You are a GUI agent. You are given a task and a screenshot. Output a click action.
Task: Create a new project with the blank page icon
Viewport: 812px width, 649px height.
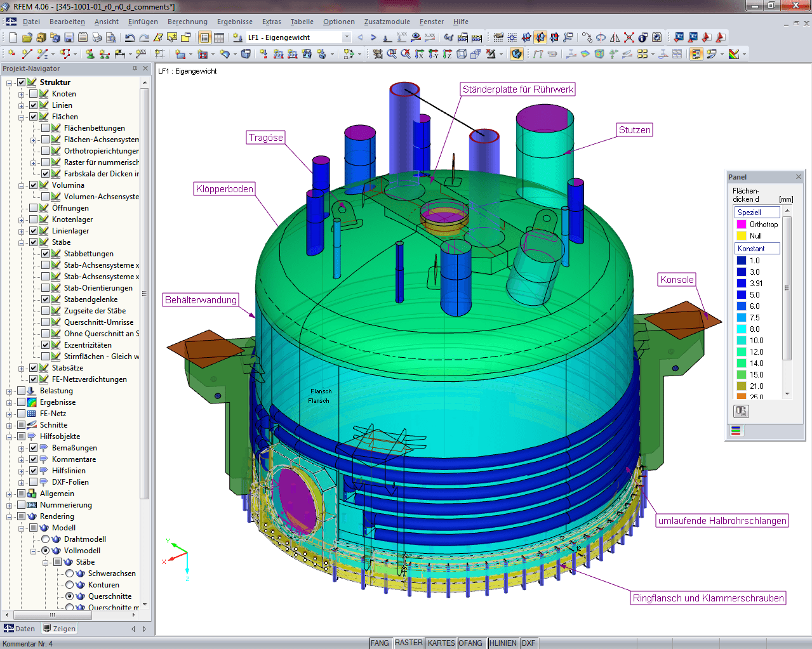pos(13,37)
